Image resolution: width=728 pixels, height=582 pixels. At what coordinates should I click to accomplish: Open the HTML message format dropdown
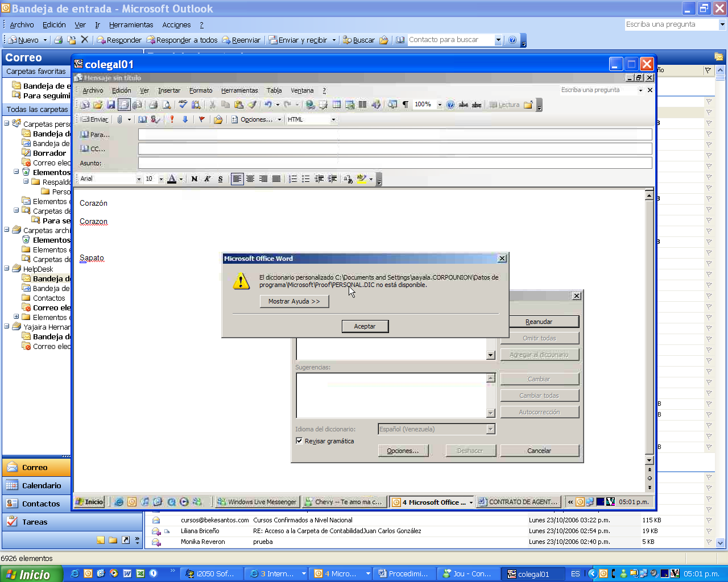click(333, 119)
